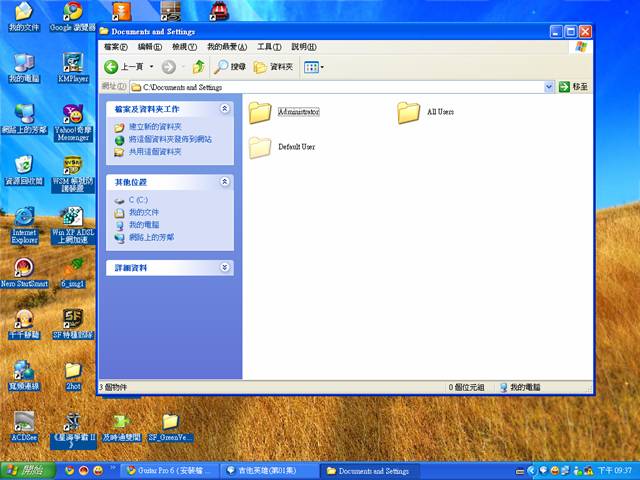This screenshot has width=640, height=480.
Task: Select 6_img1 desktop file icon
Action: (x=73, y=273)
